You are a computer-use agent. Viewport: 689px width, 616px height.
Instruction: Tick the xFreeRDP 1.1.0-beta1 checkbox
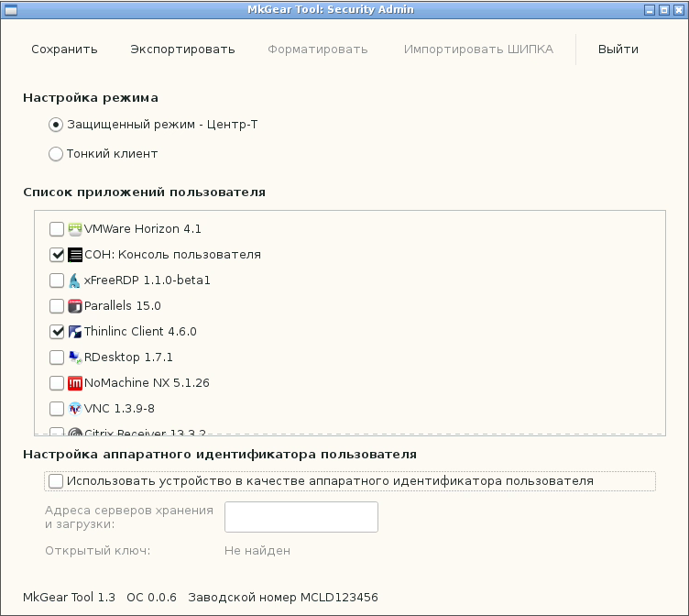(x=57, y=280)
